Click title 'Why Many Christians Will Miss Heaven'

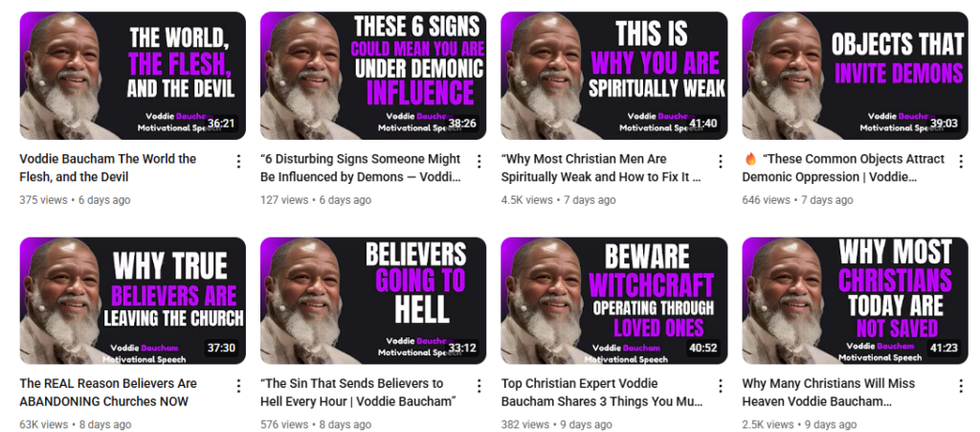click(x=828, y=392)
